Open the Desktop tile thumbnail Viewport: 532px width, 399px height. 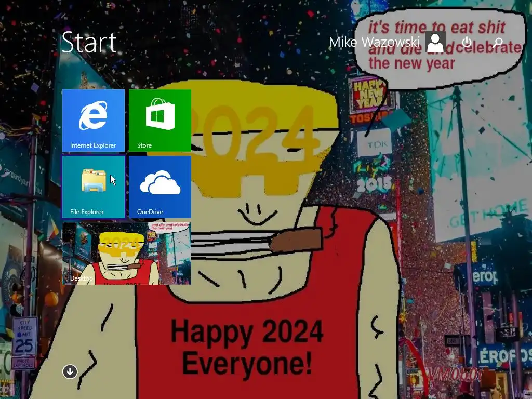pos(127,254)
